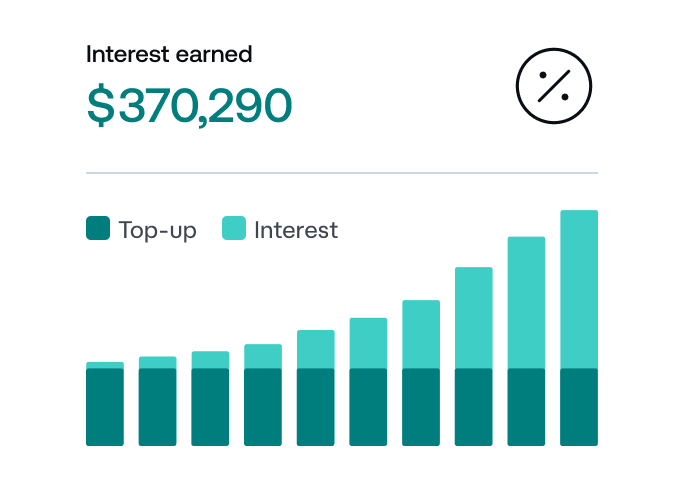
Task: Click the Interest segment of the seventh bar
Action: (x=421, y=334)
